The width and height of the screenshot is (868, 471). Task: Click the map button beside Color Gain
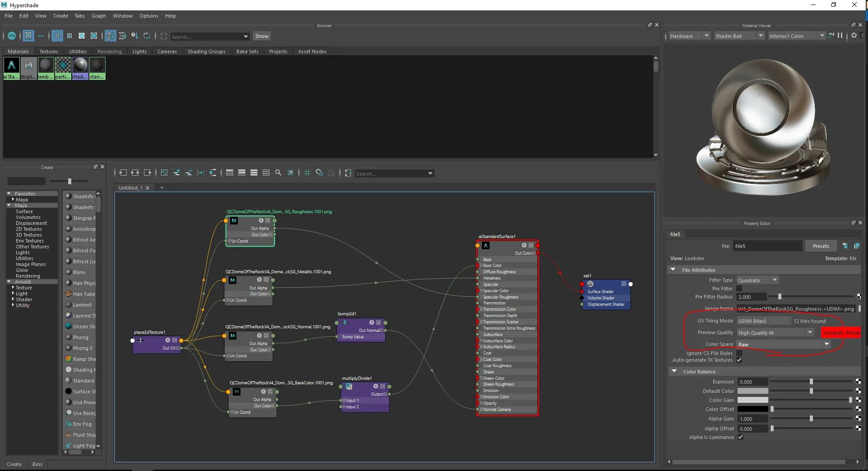point(858,400)
